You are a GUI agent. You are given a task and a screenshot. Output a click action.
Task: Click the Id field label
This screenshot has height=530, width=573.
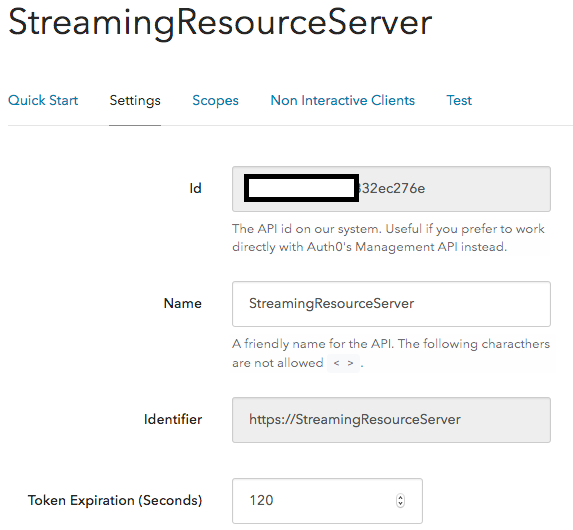(196, 188)
